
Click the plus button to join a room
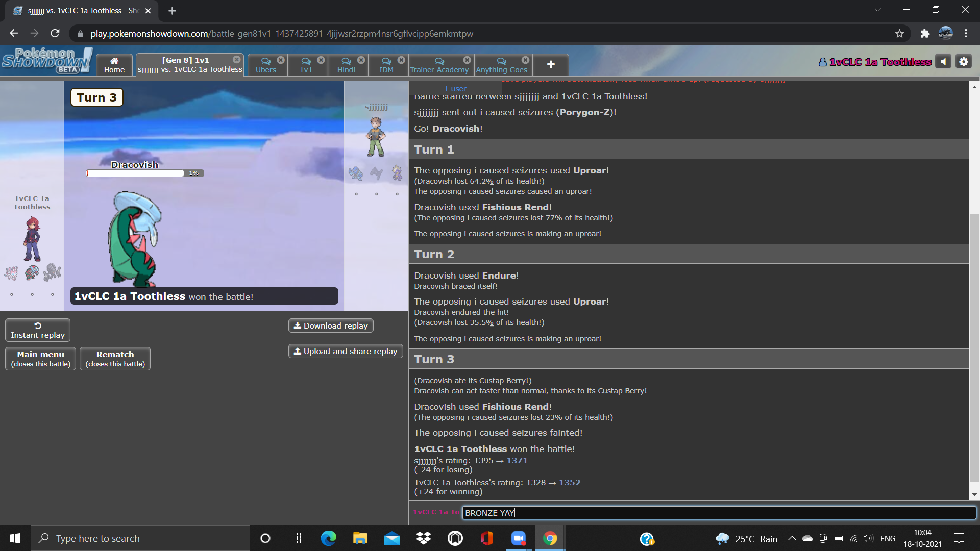click(x=551, y=65)
